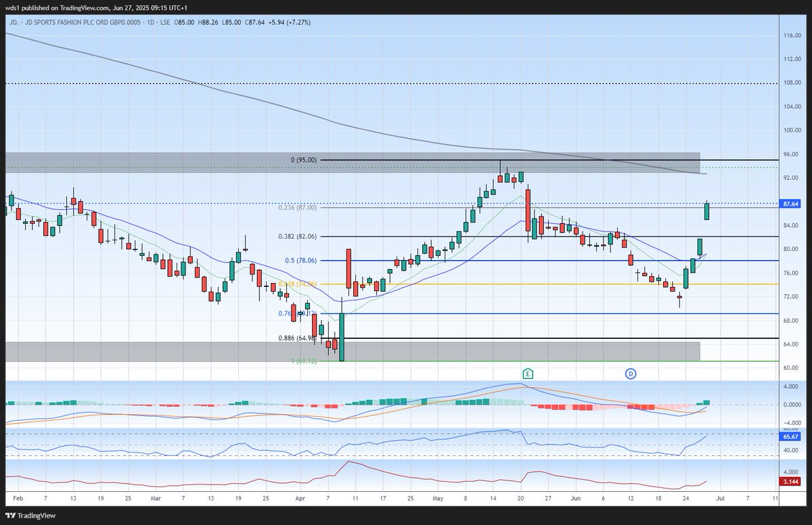Screen dimensions: 812x525
Task: Click the 'Jun' label on the time axis
Action: (x=575, y=497)
